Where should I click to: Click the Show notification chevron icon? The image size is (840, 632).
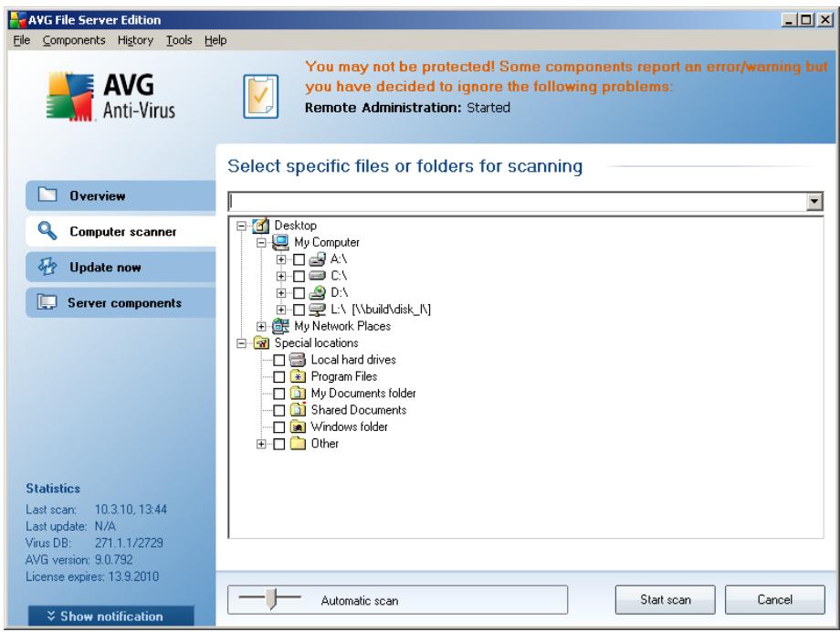coord(51,616)
